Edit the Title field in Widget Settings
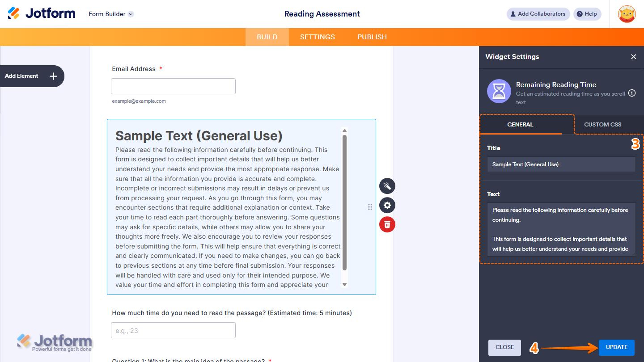The width and height of the screenshot is (644, 362). [561, 164]
